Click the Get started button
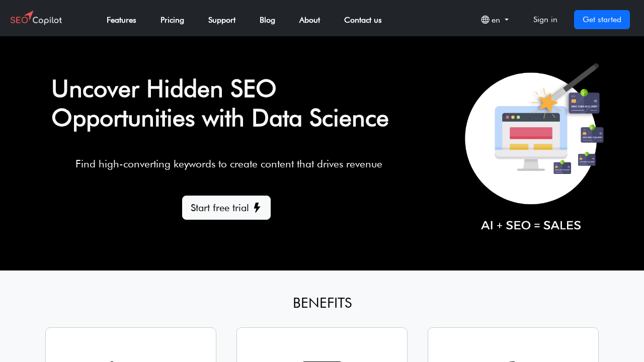 pos(602,20)
